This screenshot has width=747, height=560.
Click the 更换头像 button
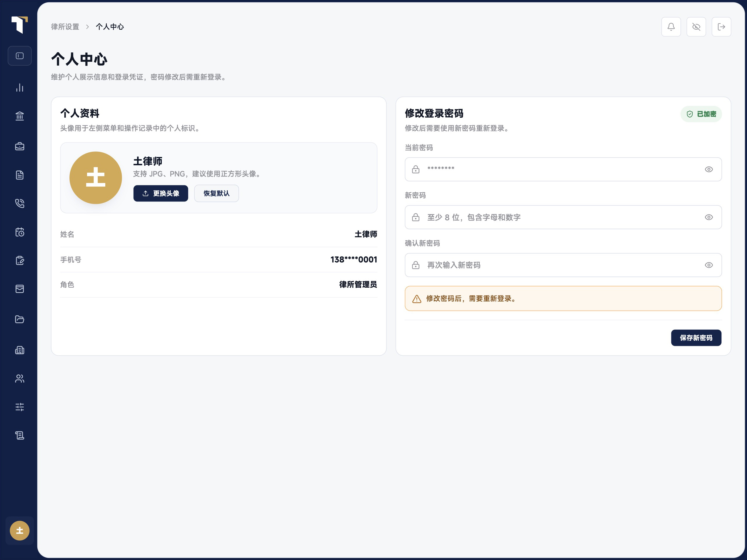point(161,193)
